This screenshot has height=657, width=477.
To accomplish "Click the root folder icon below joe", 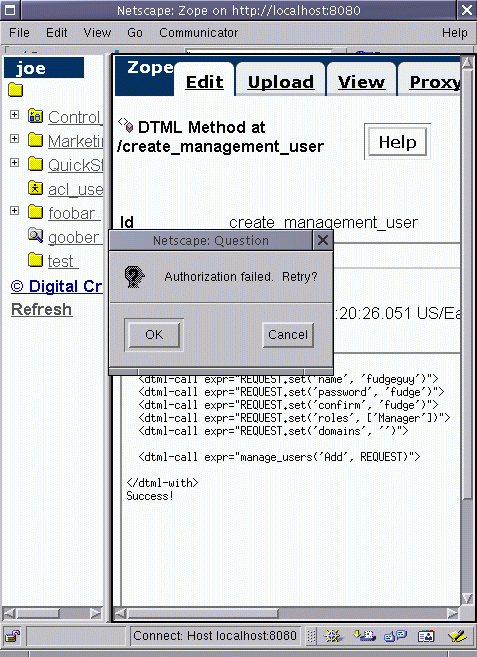I will point(16,90).
